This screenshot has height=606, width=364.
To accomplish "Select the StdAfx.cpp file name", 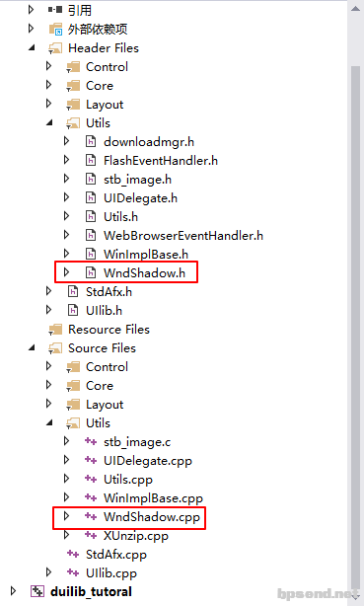I will pos(116,555).
